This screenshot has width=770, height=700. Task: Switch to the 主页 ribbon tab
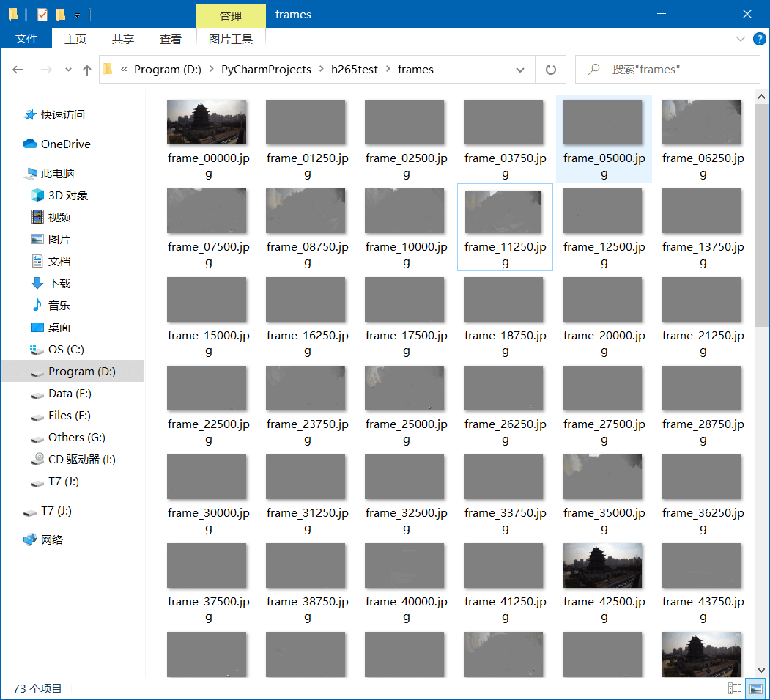pos(75,40)
